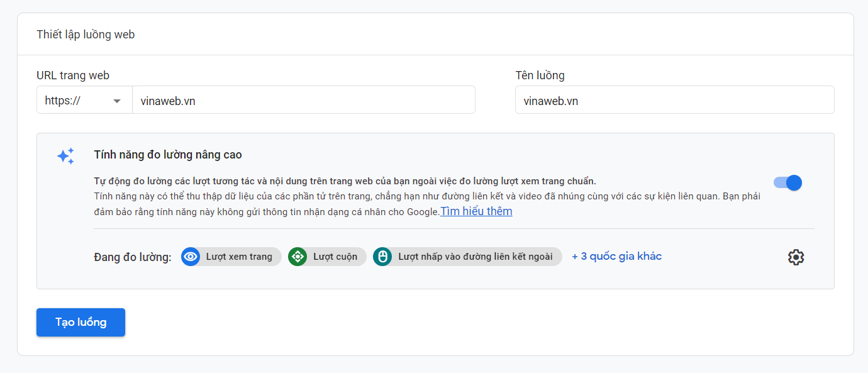The width and height of the screenshot is (868, 373).
Task: Click the Lượt nhấp vào đường liên kết ngoài chip
Action: click(x=475, y=257)
